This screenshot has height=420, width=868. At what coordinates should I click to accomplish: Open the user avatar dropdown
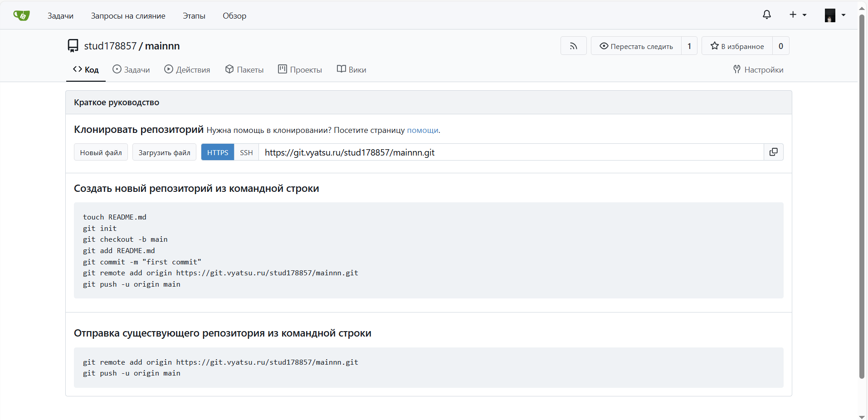pyautogui.click(x=834, y=15)
